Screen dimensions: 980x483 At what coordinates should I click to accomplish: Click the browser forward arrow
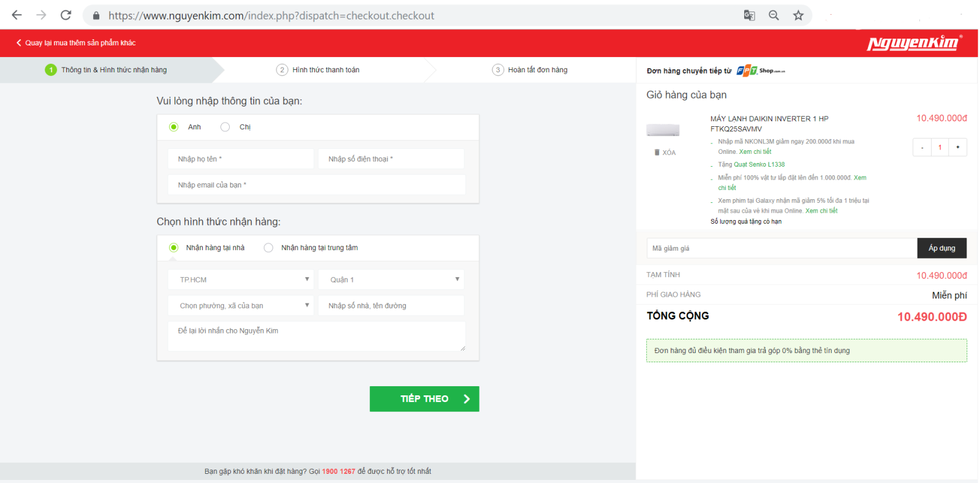41,15
